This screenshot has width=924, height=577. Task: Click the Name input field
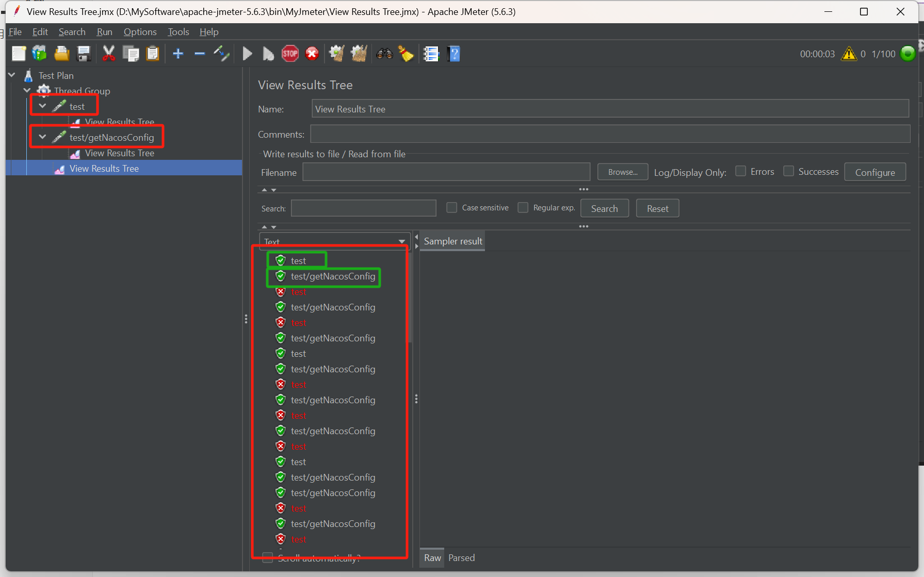coord(610,109)
